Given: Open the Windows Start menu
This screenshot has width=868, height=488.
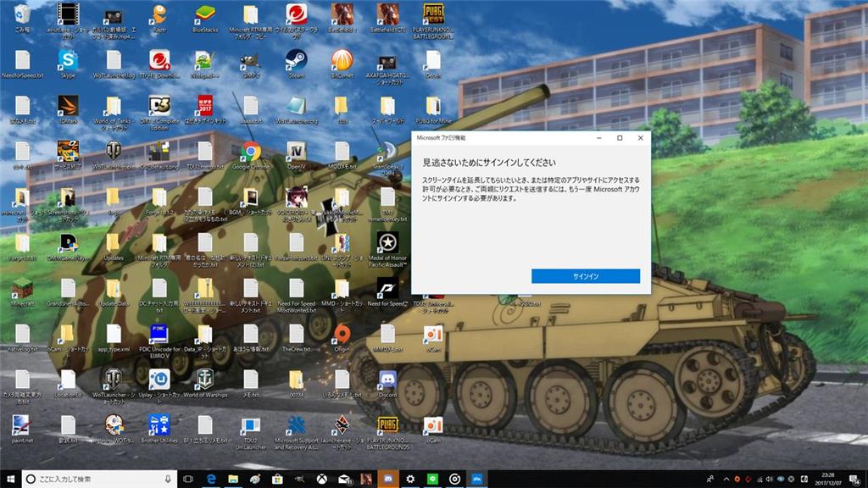Looking at the screenshot, I should pyautogui.click(x=10, y=480).
